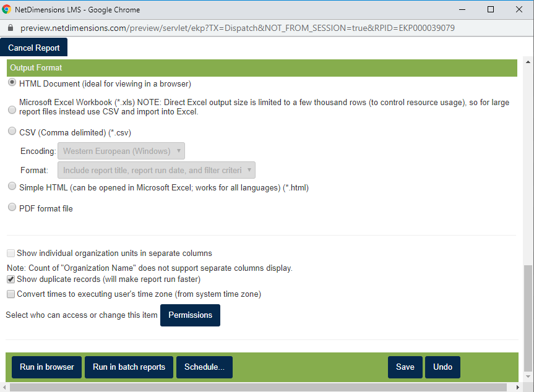The height and width of the screenshot is (392, 534).
Task: Select HTML Document output format
Action: (x=12, y=82)
